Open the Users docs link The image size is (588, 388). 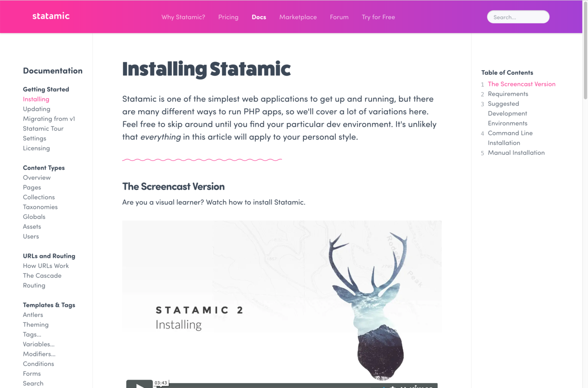31,237
